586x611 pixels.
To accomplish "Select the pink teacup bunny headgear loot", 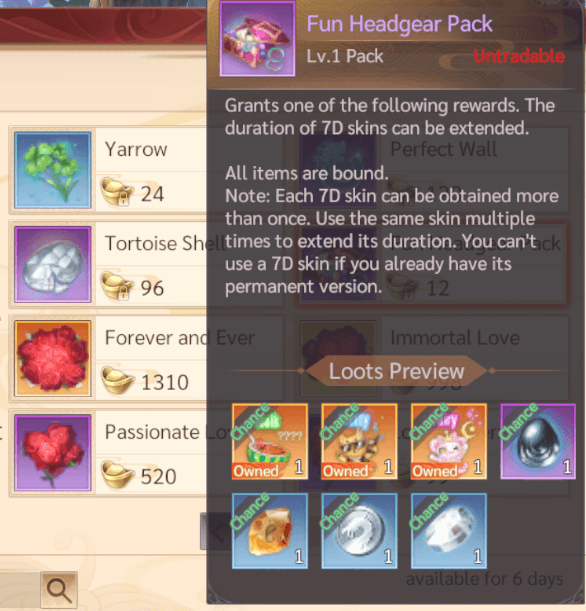I will [449, 441].
